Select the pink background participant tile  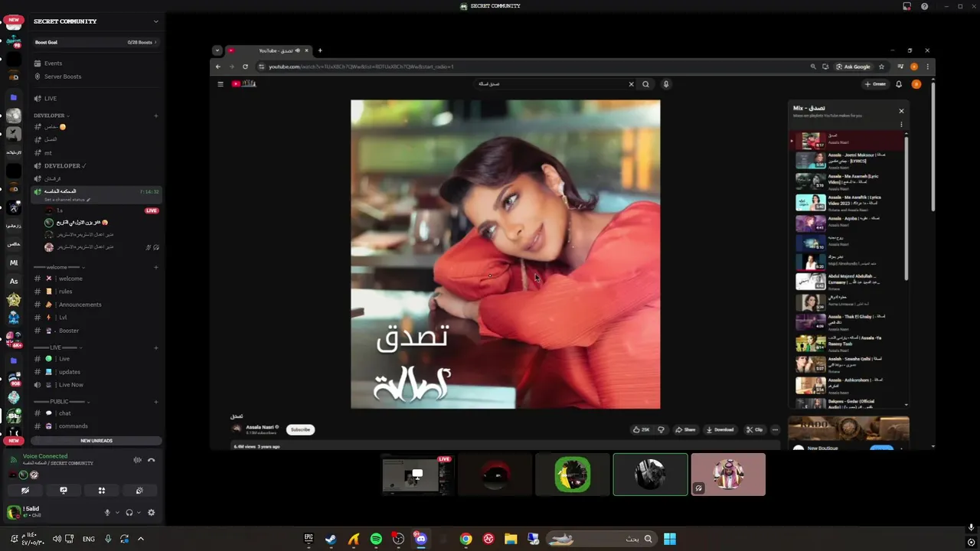(x=728, y=474)
